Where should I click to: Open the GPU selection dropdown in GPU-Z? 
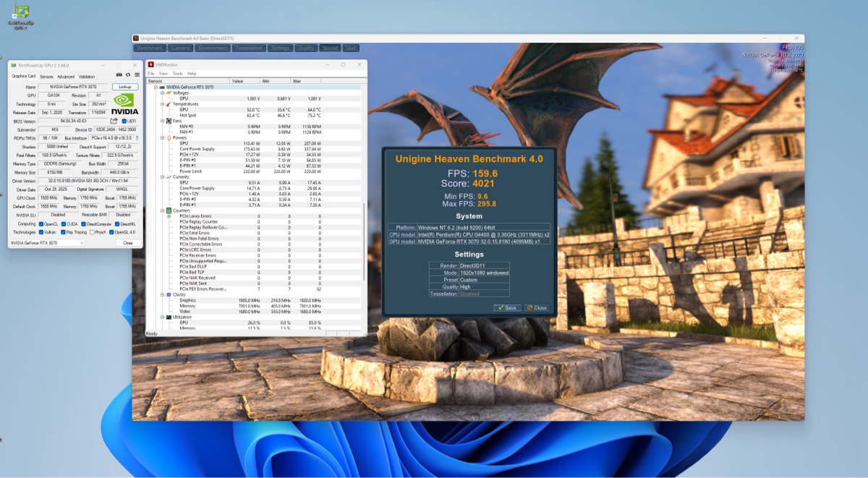coord(47,243)
